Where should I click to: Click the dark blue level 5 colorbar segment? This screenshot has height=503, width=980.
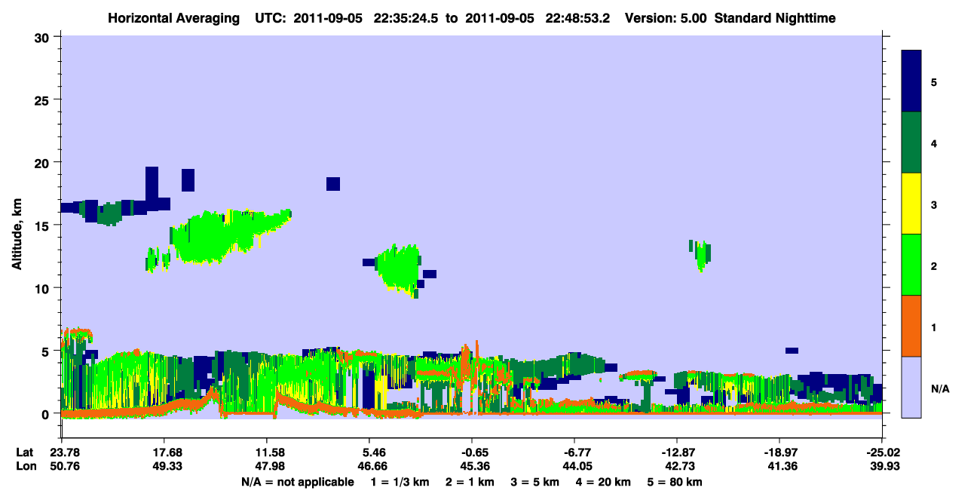pos(911,81)
